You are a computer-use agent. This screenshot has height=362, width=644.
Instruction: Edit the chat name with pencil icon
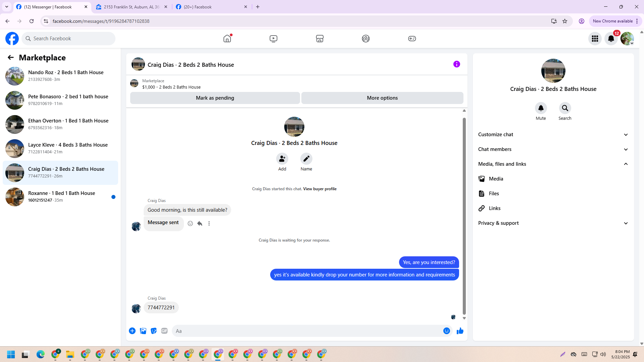pyautogui.click(x=306, y=159)
